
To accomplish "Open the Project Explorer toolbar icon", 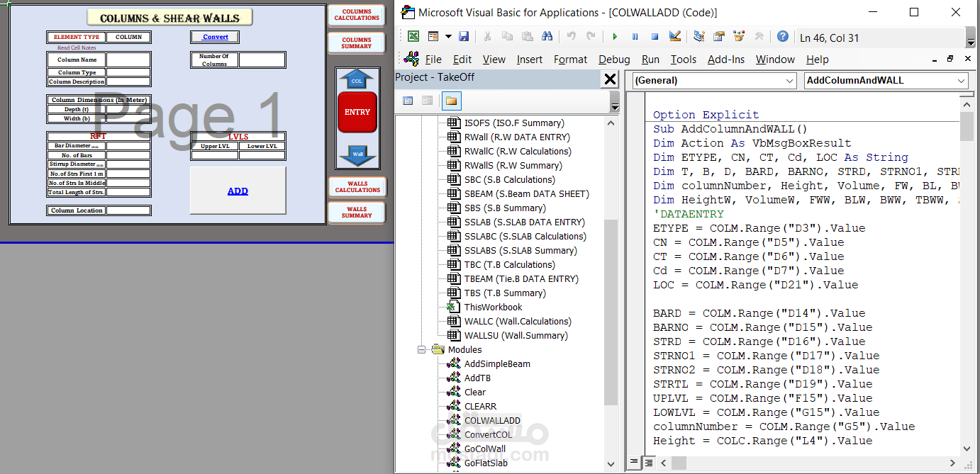I will click(x=699, y=36).
